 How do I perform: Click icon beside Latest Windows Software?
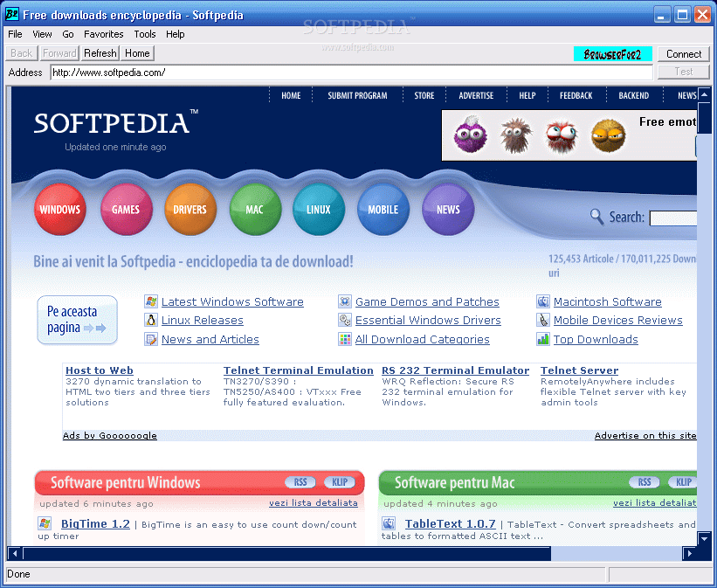(151, 301)
